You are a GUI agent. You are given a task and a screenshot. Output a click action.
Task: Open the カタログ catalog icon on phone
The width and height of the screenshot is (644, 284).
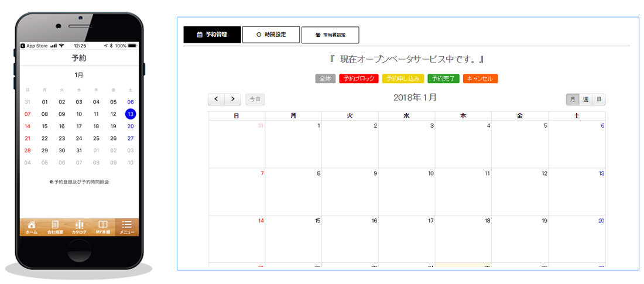(x=79, y=227)
